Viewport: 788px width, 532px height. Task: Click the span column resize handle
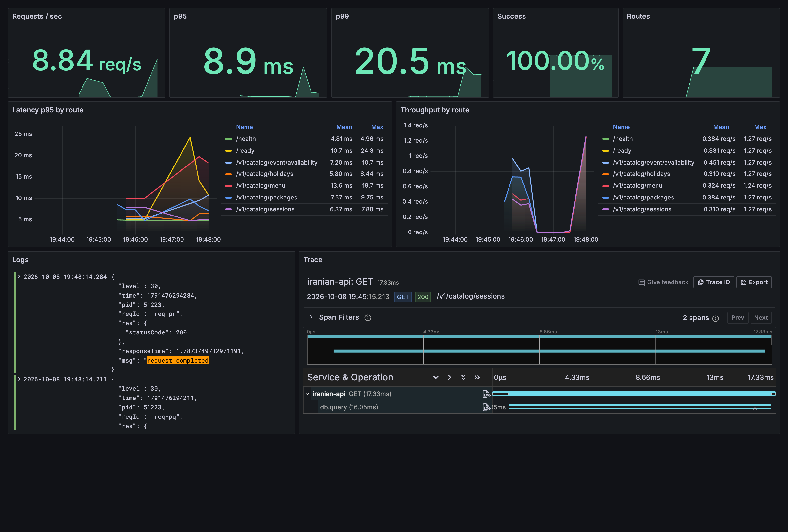tap(489, 382)
